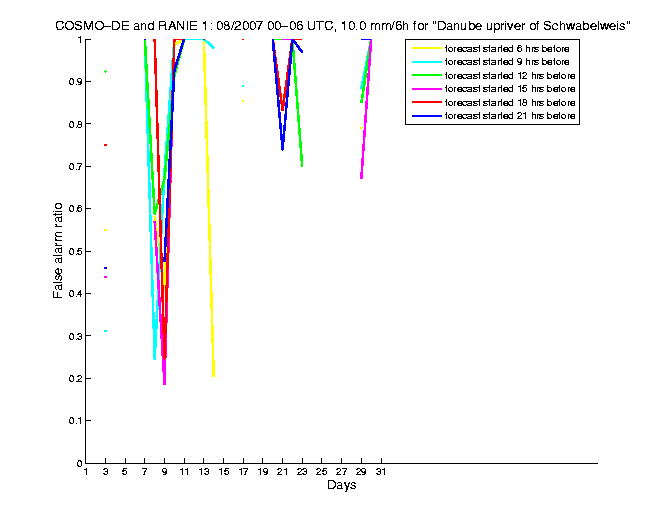Image resolution: width=660 pixels, height=520 pixels.
Task: Click the magenta line start at day 29
Action: (x=361, y=177)
